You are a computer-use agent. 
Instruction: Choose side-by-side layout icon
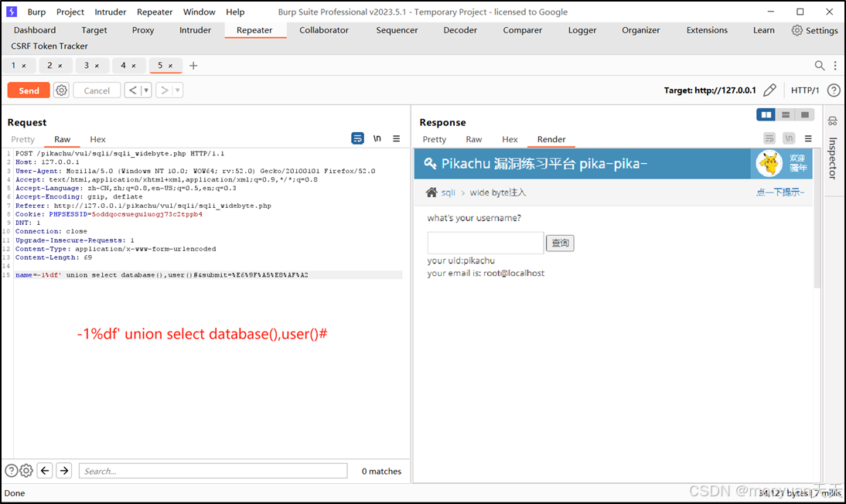click(766, 114)
